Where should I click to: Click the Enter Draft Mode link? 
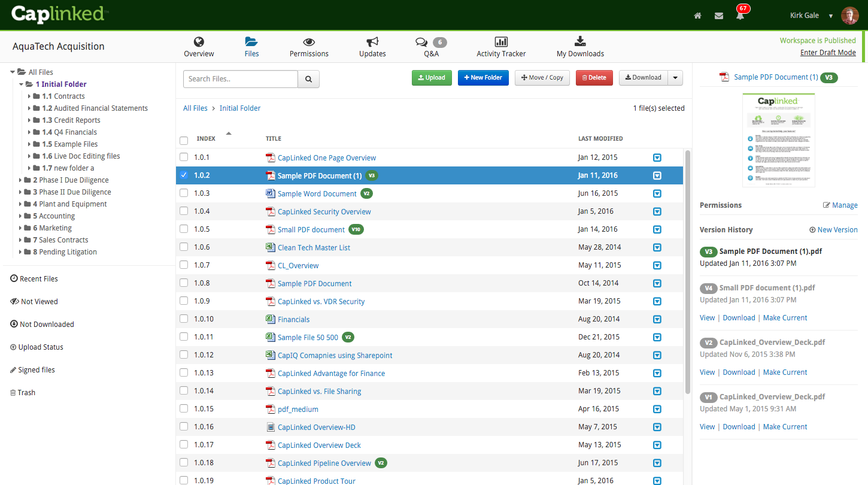pos(828,53)
